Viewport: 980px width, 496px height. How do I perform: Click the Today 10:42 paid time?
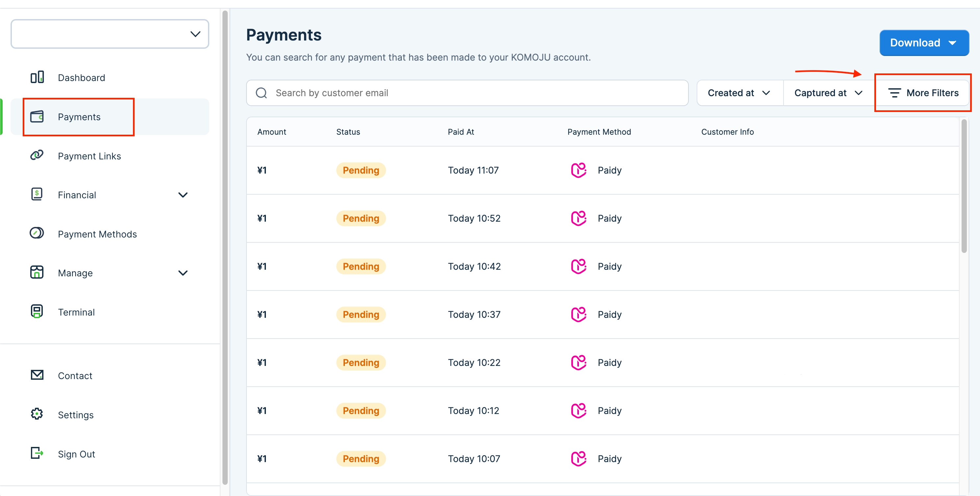(474, 266)
